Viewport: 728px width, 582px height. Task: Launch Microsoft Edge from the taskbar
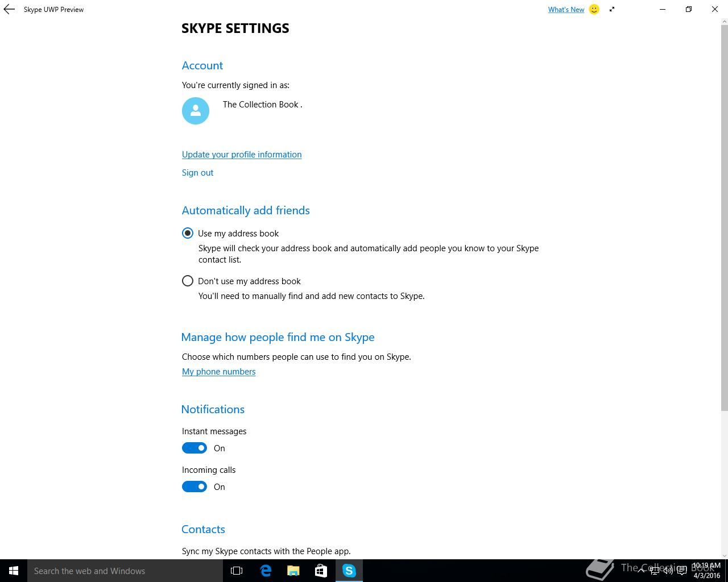tap(266, 571)
